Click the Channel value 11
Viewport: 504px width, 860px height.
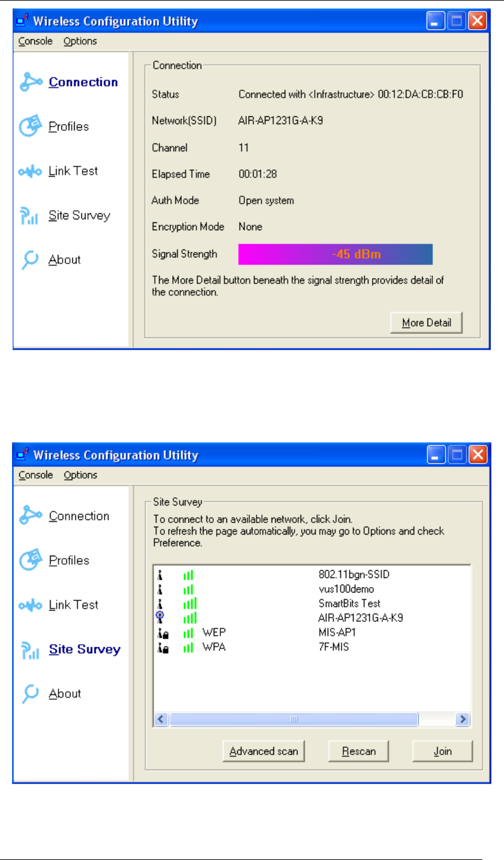244,148
